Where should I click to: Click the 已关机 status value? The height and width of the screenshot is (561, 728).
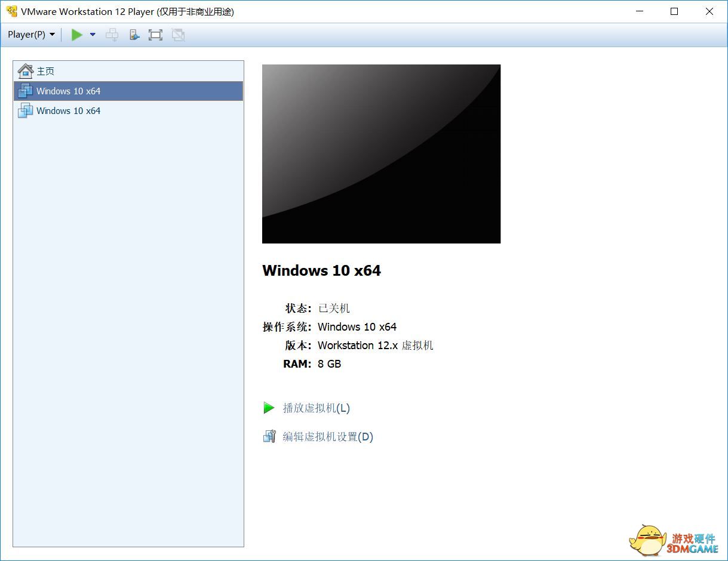[334, 309]
